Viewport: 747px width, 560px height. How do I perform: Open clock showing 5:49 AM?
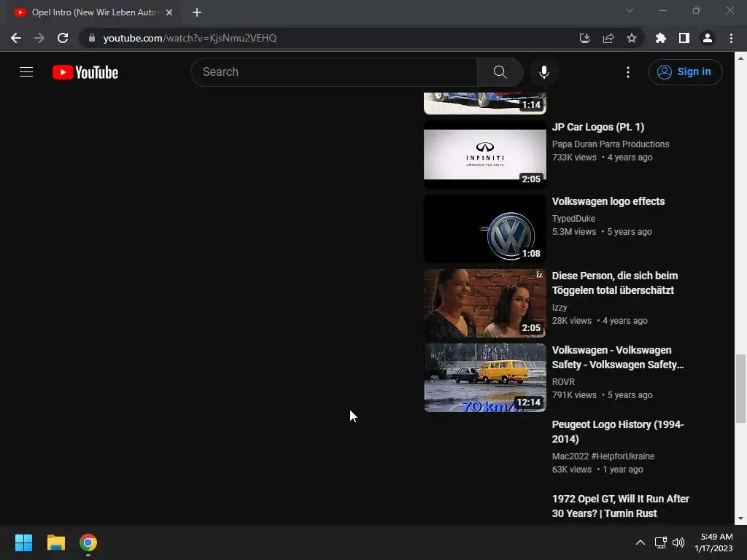coord(713,542)
